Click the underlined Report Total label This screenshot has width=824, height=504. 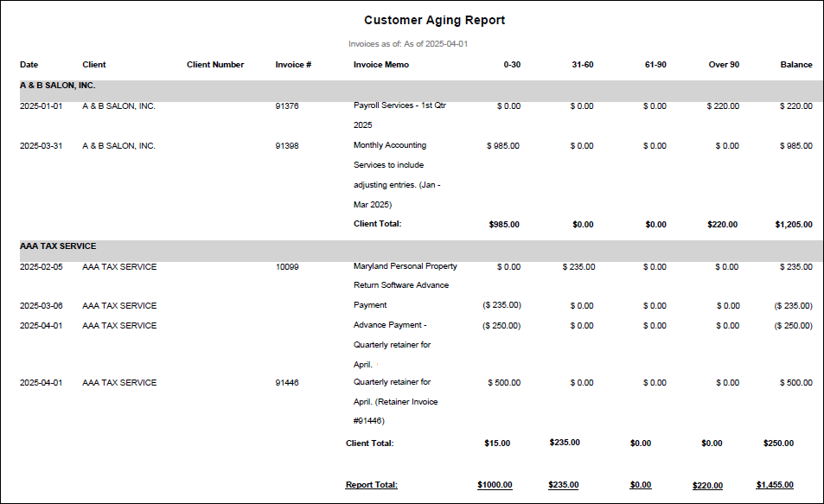coord(371,485)
